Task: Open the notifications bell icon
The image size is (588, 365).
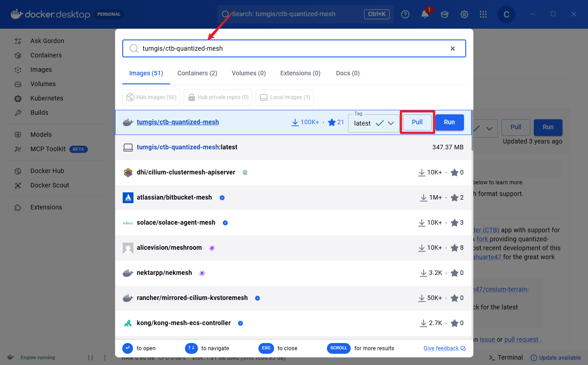Action: 425,14
